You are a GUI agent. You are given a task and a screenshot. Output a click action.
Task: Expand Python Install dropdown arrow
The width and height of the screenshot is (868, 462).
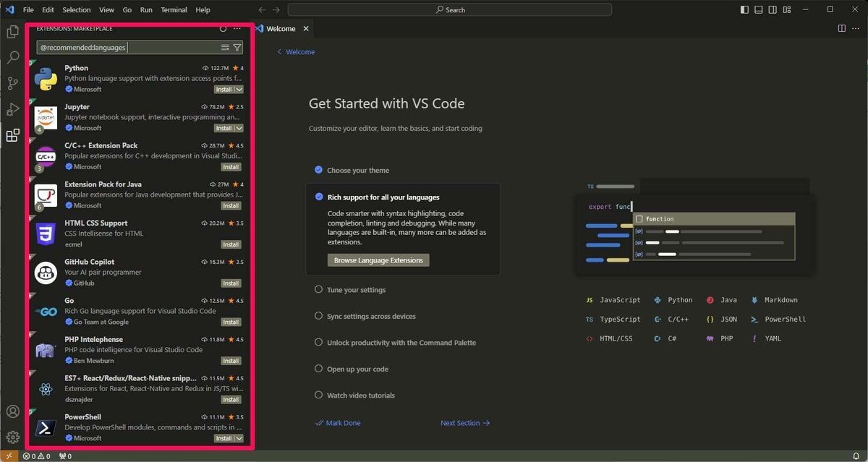[x=239, y=90]
